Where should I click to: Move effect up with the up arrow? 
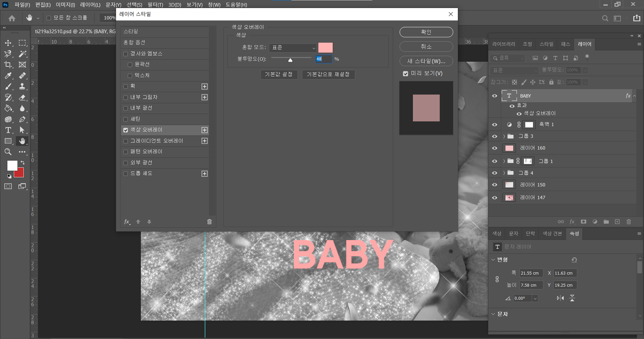[x=138, y=222]
